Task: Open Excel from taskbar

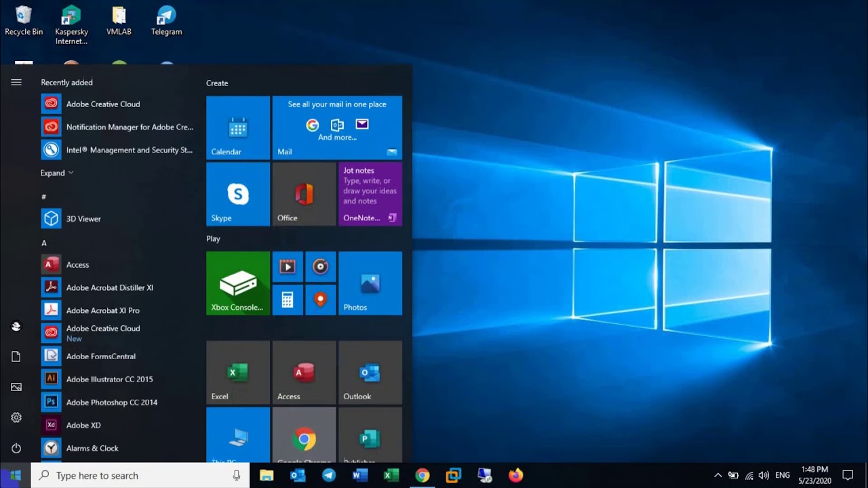Action: [391, 475]
